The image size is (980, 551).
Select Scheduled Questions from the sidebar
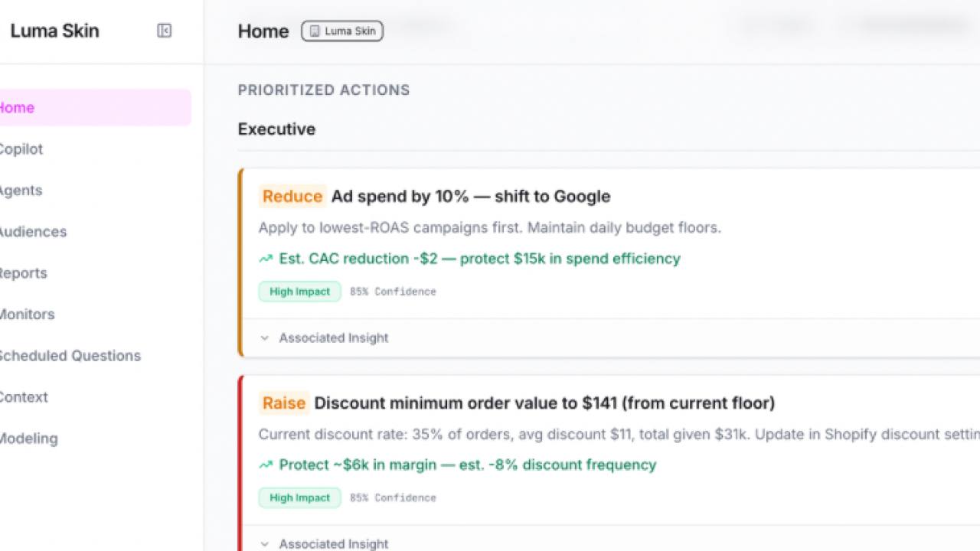tap(70, 356)
